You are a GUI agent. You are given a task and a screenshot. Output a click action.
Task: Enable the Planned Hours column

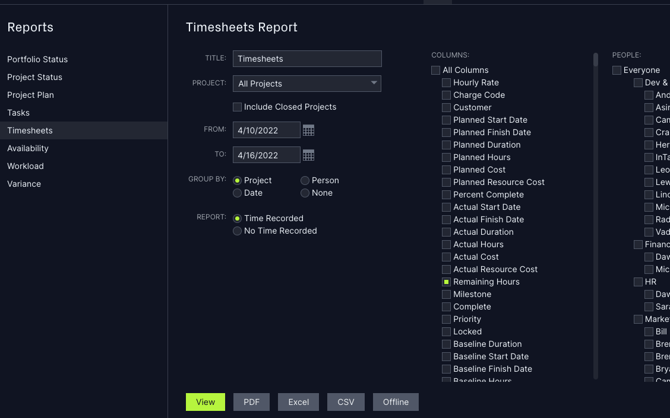(446, 157)
